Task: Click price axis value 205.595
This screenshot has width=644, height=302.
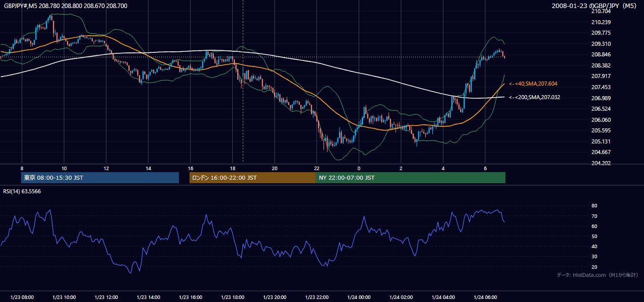Action: 601,130
